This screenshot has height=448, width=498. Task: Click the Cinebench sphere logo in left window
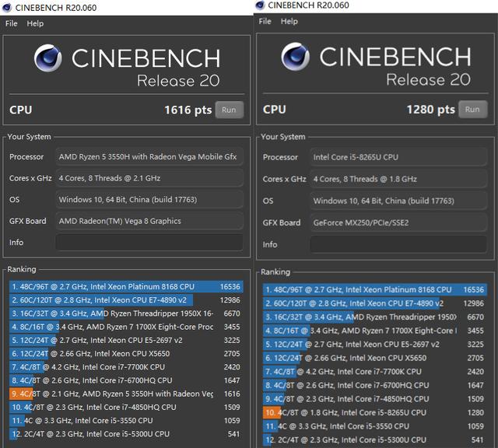click(x=48, y=58)
